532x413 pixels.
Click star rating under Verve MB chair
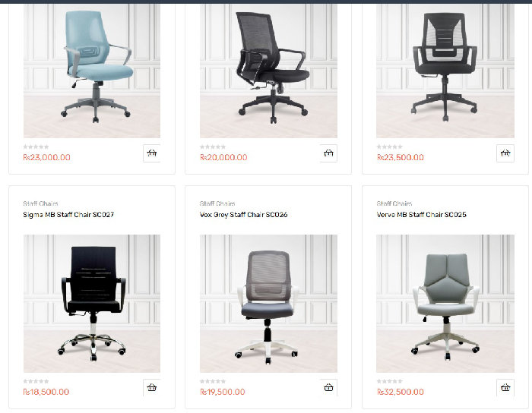pos(389,381)
